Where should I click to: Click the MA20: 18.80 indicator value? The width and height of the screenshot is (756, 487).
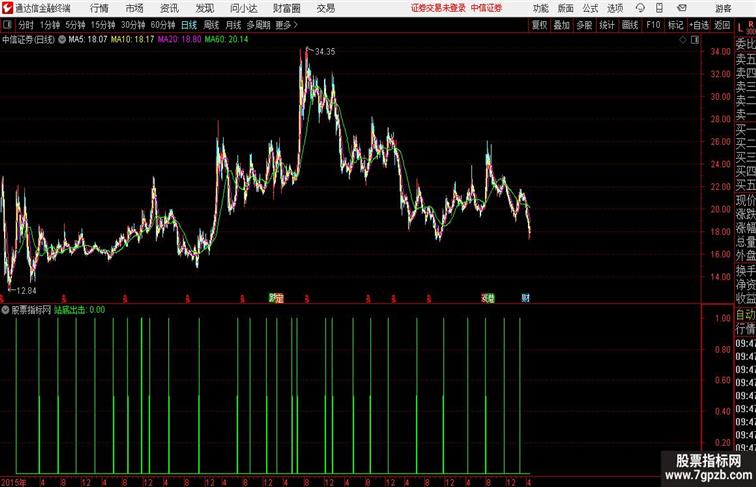coord(179,40)
